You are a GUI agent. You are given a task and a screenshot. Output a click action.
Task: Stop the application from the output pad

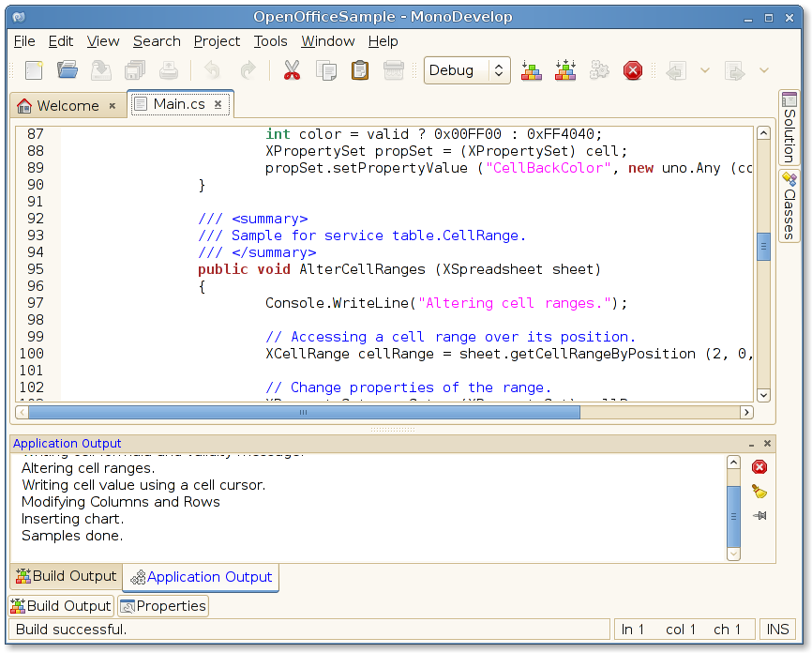(x=759, y=467)
